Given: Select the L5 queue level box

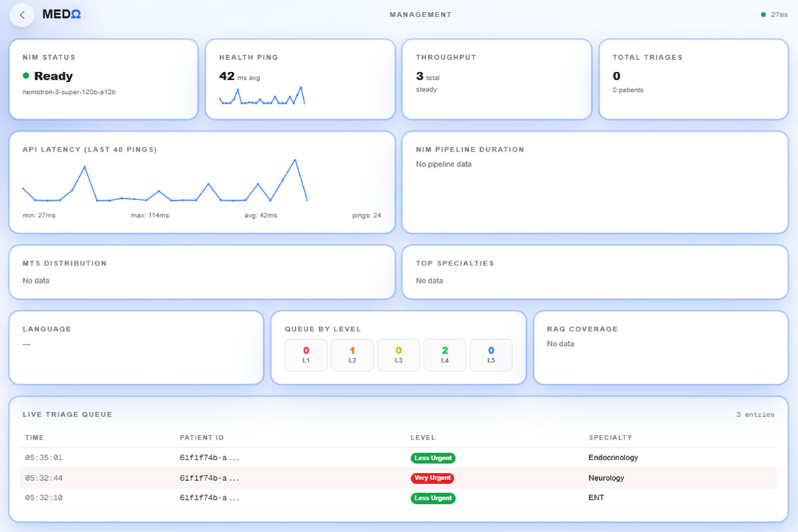Looking at the screenshot, I should [491, 355].
